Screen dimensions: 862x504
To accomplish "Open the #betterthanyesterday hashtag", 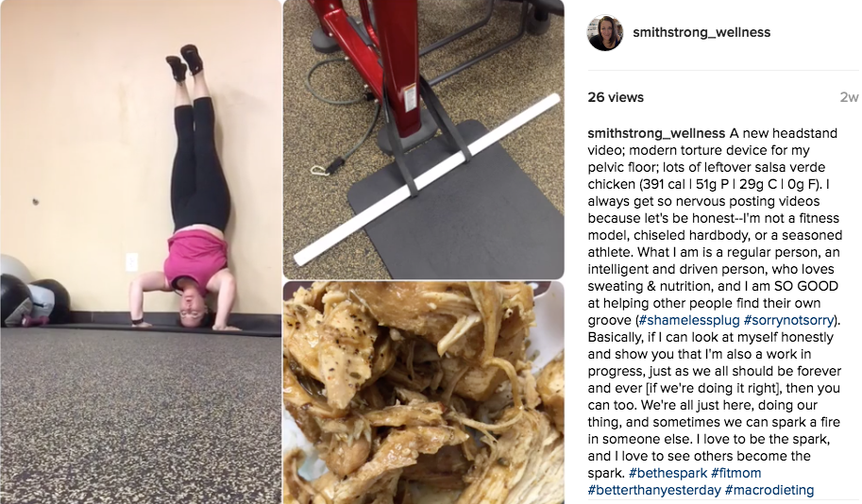I will coord(654,490).
